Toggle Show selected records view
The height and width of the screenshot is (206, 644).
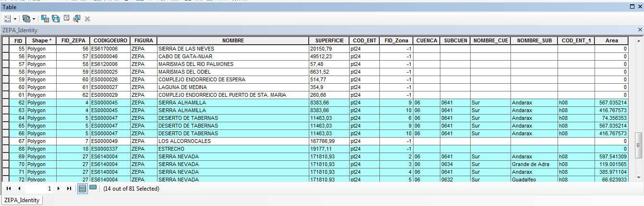point(93,188)
